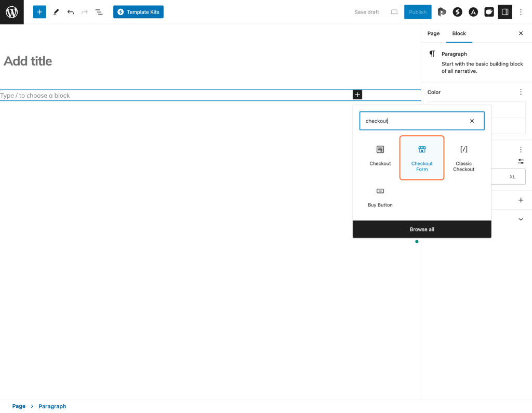Screen dimensions: 532x413
Task: Toggle the Settings sidebar panel button
Action: [504, 12]
